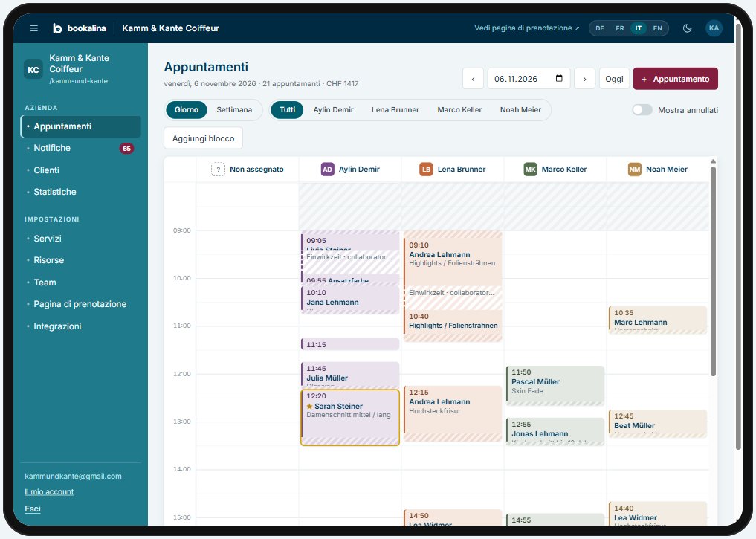Click the LB avatar of Lena Brunner column
The image size is (756, 539).
coord(426,170)
